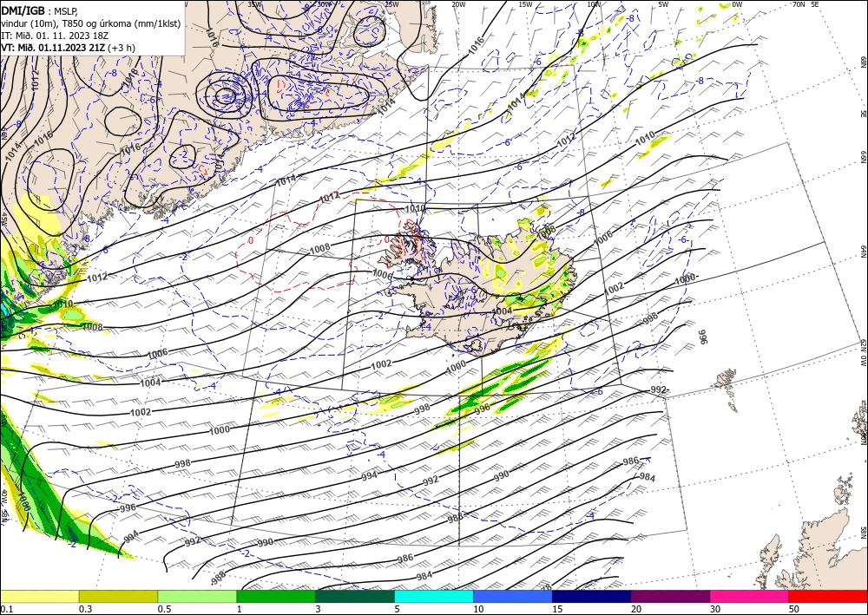Select the purple legend swatch
Viewport: 868px width, 615px height.
(x=670, y=596)
